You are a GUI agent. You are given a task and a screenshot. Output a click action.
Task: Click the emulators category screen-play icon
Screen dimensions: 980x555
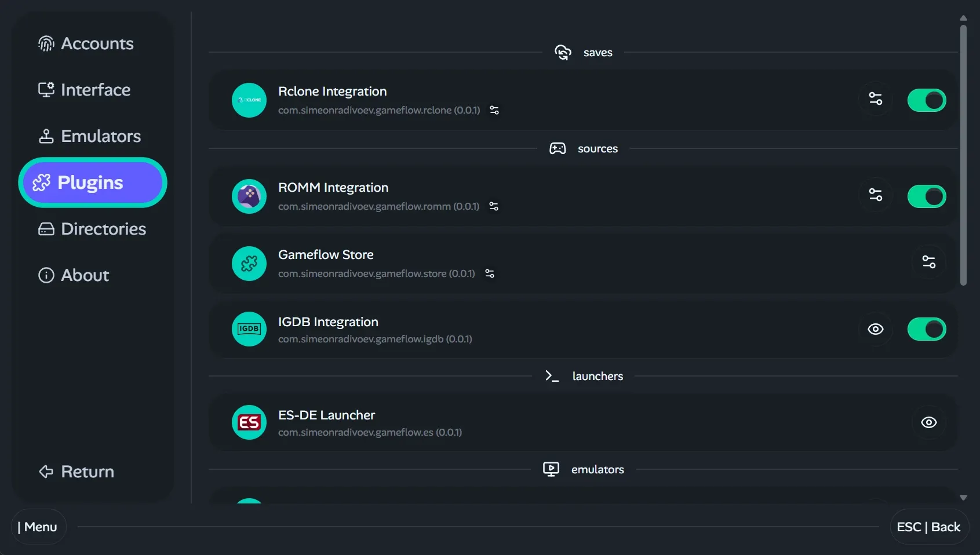pyautogui.click(x=551, y=469)
